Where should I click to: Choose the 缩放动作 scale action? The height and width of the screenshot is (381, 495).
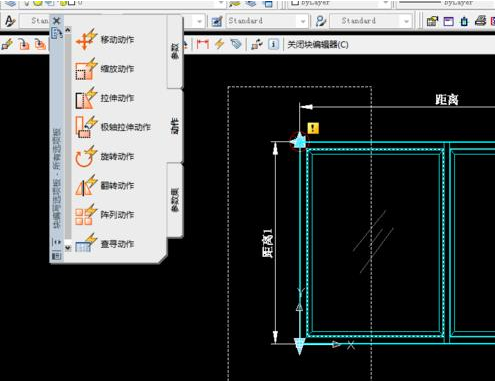point(105,69)
